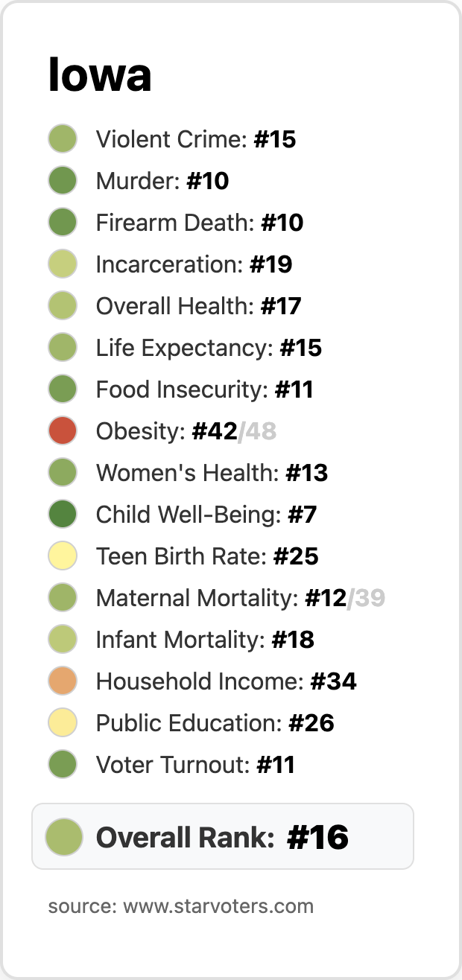Image resolution: width=462 pixels, height=980 pixels.
Task: Click the Public Education yellow dot
Action: [x=63, y=723]
